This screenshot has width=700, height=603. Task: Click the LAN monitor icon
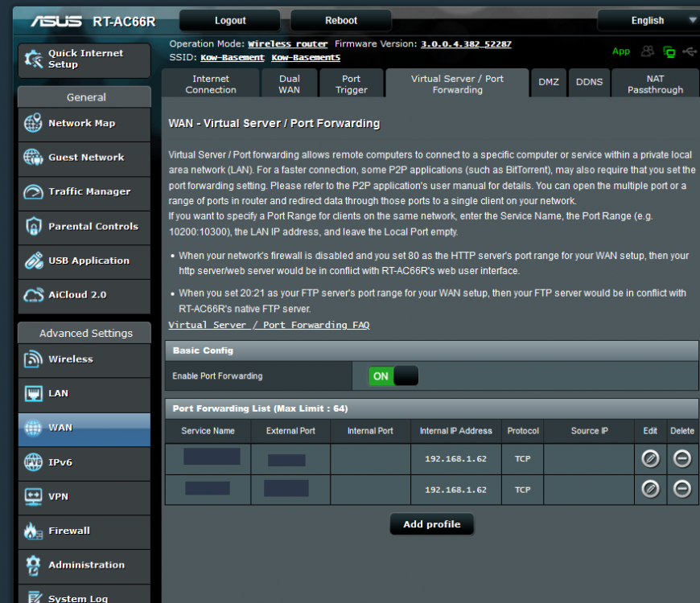tap(34, 393)
